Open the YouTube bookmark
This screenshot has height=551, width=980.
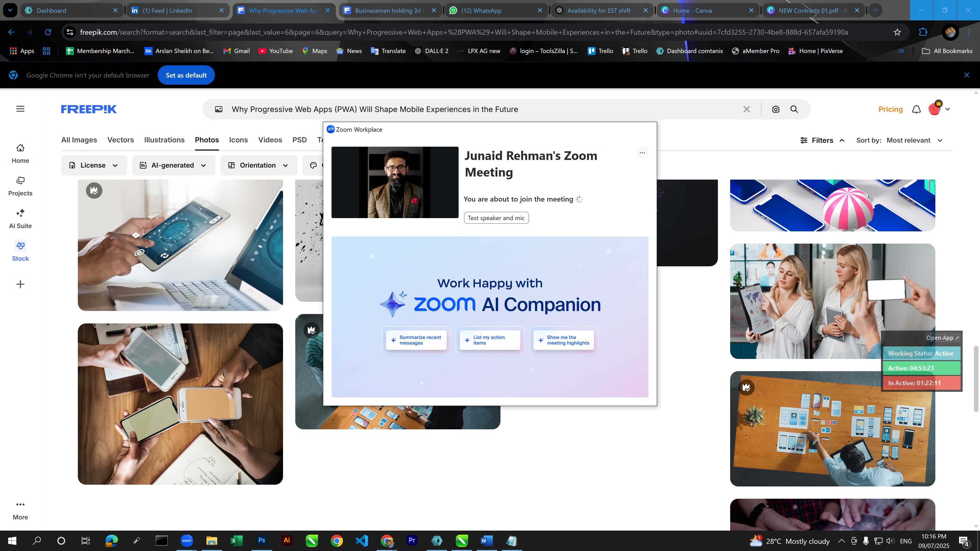pyautogui.click(x=275, y=51)
